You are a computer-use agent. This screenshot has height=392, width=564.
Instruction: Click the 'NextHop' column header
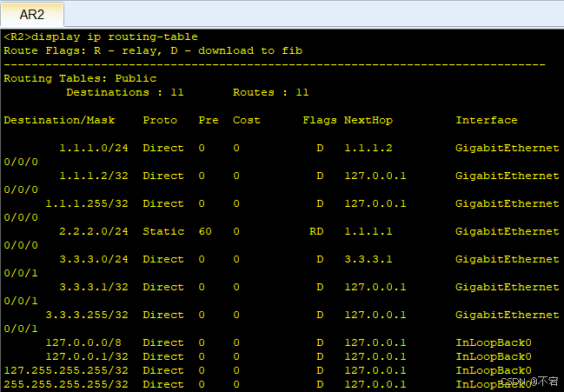[x=368, y=120]
